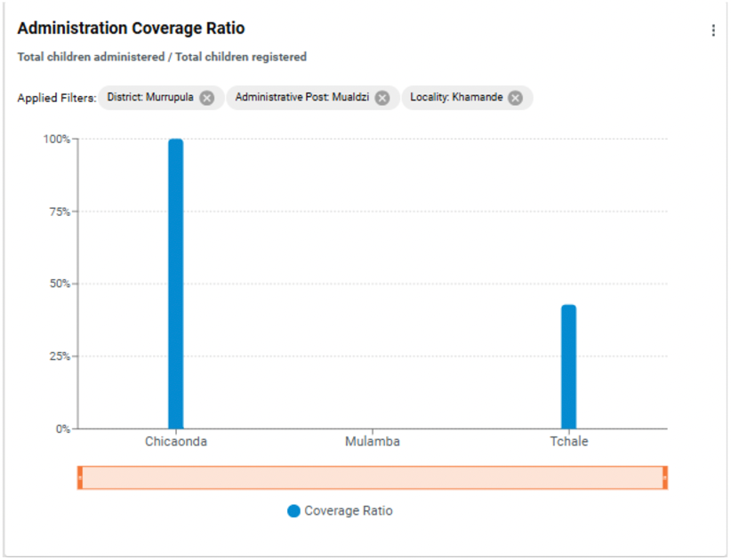Toggle the Coverage Ratio legend label
The width and height of the screenshot is (731, 560).
(348, 511)
